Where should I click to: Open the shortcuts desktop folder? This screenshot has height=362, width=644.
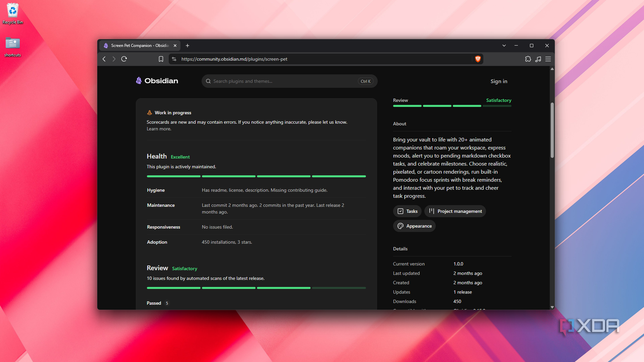12,47
